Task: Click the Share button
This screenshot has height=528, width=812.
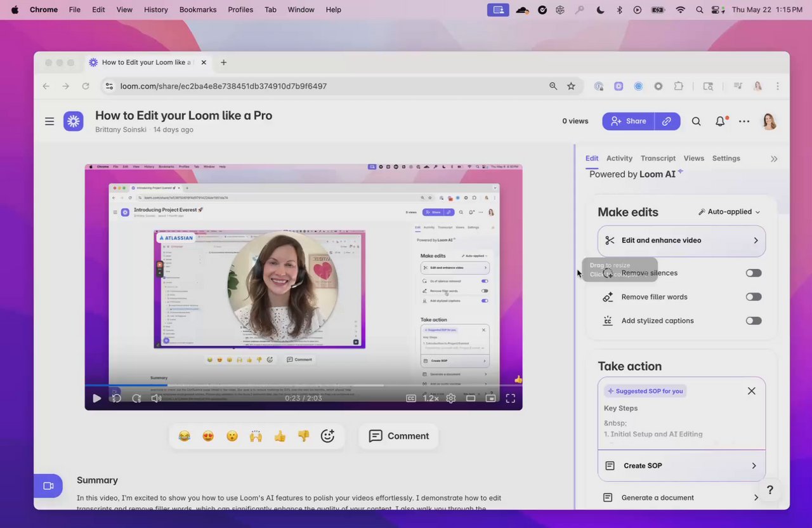Action: click(628, 121)
